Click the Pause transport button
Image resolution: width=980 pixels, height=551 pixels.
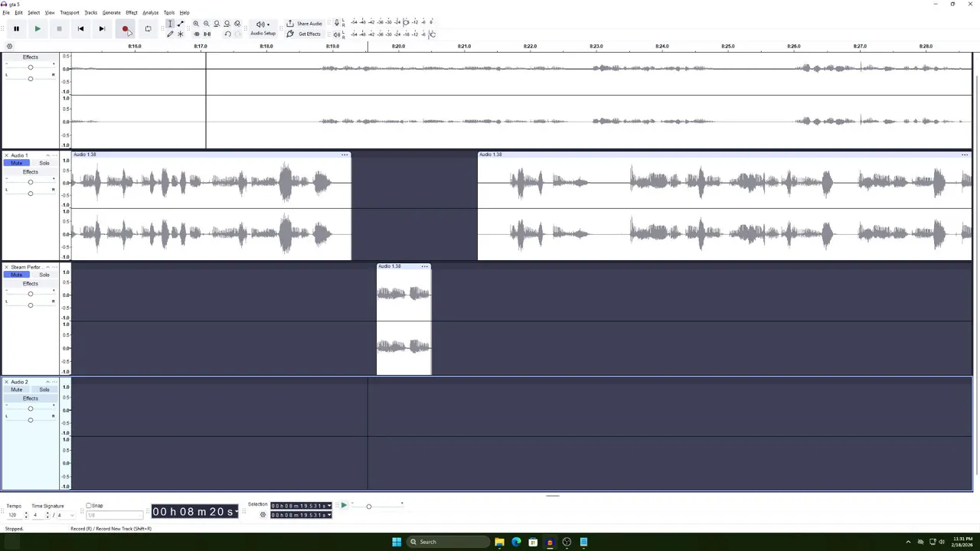[16, 29]
